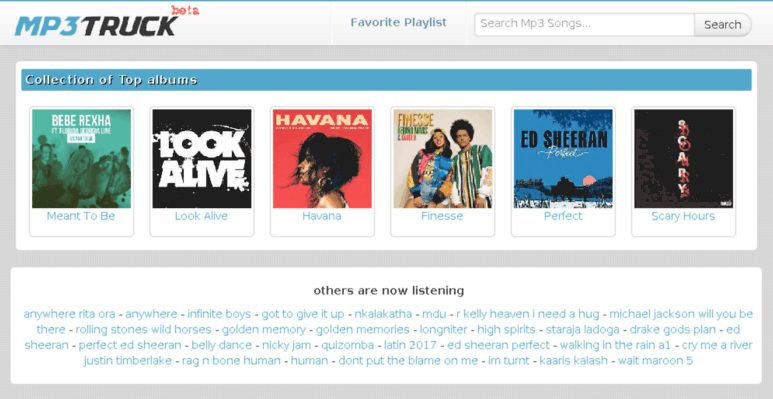Click the Collection of Top albums header
The image size is (773, 399).
coord(386,80)
